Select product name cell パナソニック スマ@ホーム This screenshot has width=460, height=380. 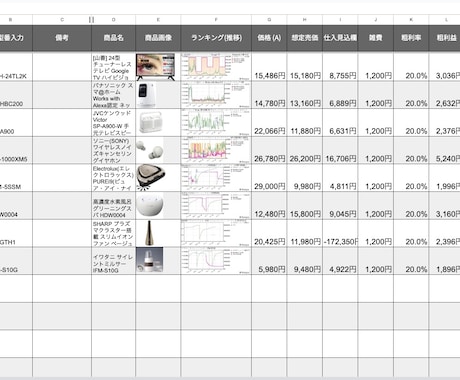[x=114, y=95]
